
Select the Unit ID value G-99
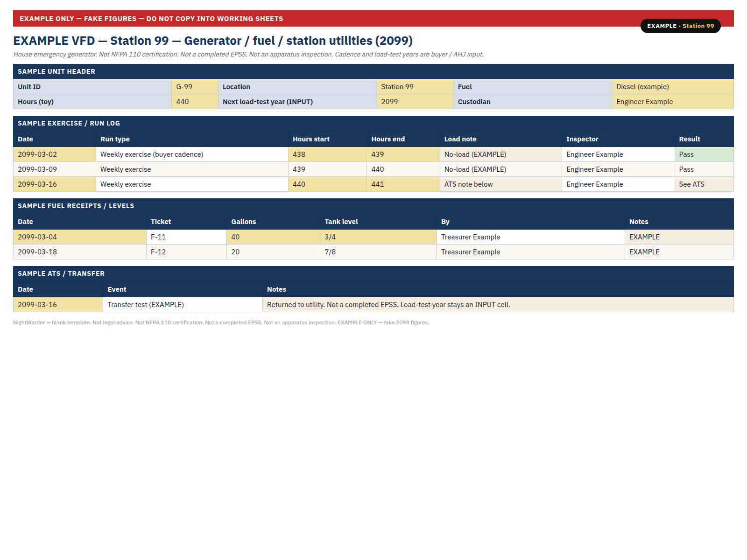click(195, 87)
